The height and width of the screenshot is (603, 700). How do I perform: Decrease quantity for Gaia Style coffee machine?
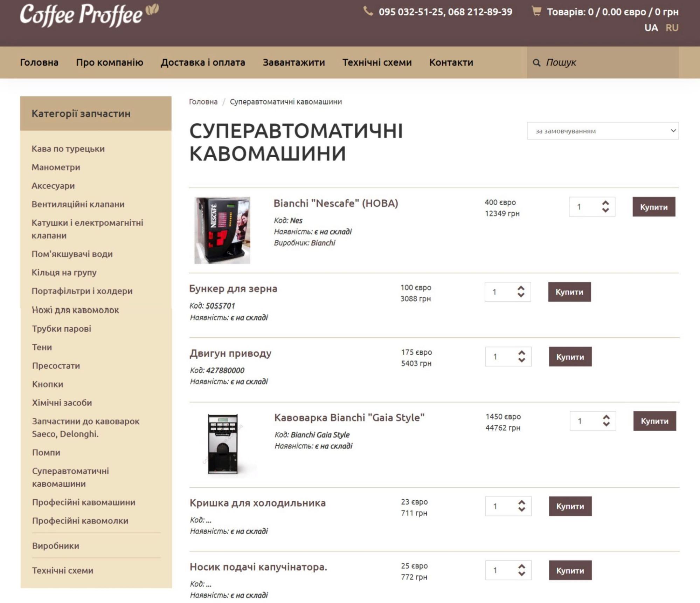pyautogui.click(x=607, y=425)
